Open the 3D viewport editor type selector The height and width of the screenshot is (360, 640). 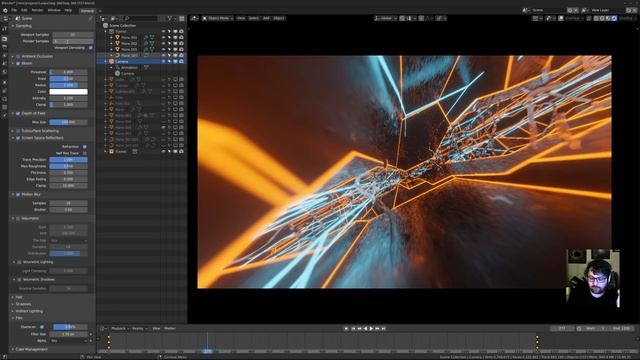coord(194,18)
